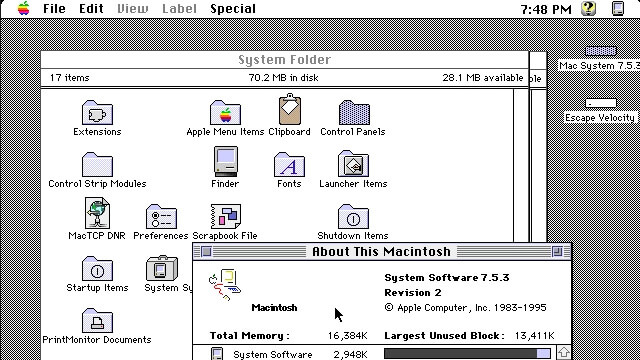This screenshot has height=360, width=640.
Task: Select the Scrapbook File icon
Action: pyautogui.click(x=225, y=216)
